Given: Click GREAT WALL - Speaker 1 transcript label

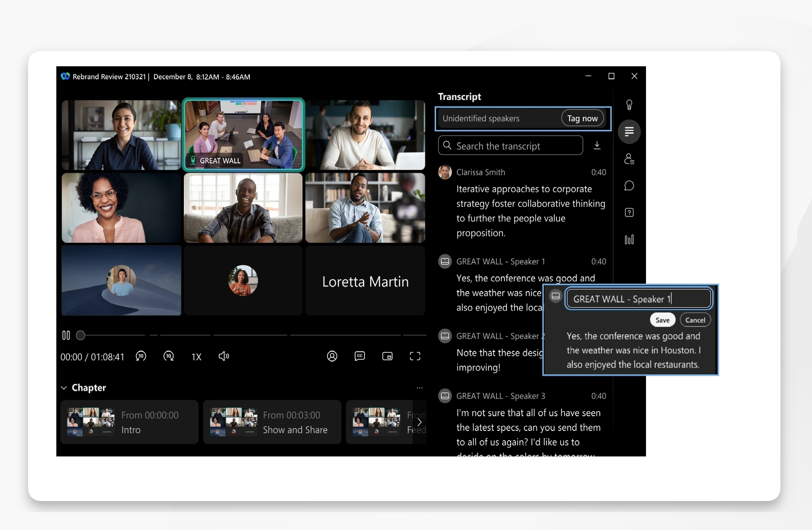Looking at the screenshot, I should [501, 262].
